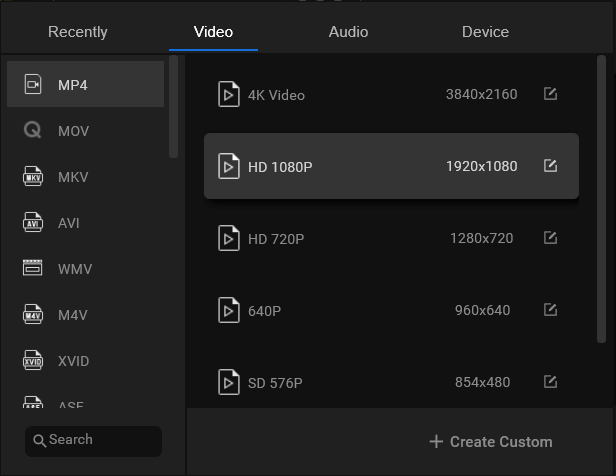Switch to the Device tab
This screenshot has width=616, height=476.
click(x=485, y=32)
